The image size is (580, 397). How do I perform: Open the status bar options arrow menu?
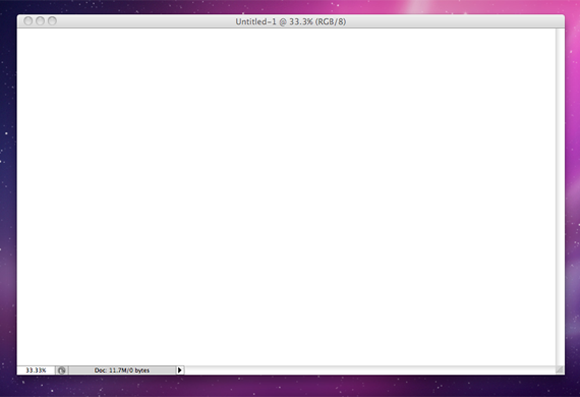(x=180, y=370)
